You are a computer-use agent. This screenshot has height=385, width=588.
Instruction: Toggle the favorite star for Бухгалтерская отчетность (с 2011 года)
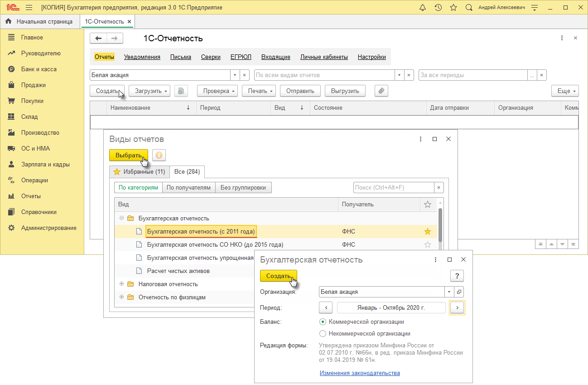coord(427,231)
